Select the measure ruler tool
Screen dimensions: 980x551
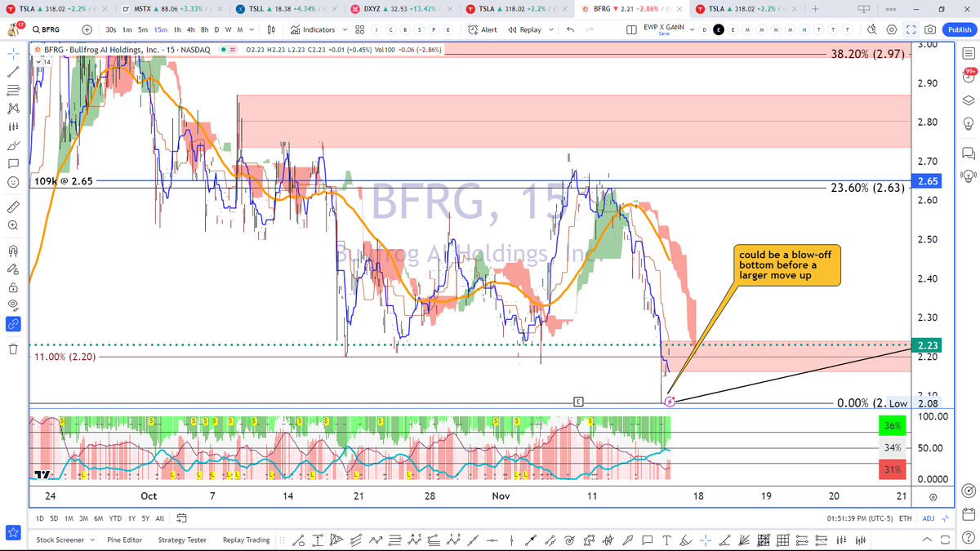pyautogui.click(x=12, y=206)
